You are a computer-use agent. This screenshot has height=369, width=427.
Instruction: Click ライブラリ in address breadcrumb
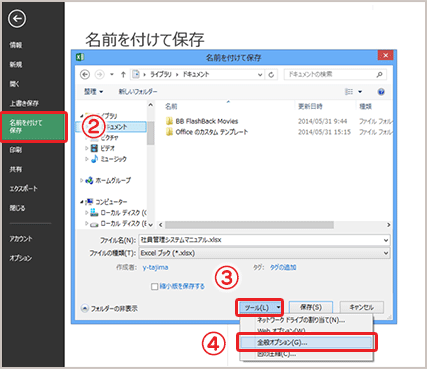pyautogui.click(x=161, y=74)
